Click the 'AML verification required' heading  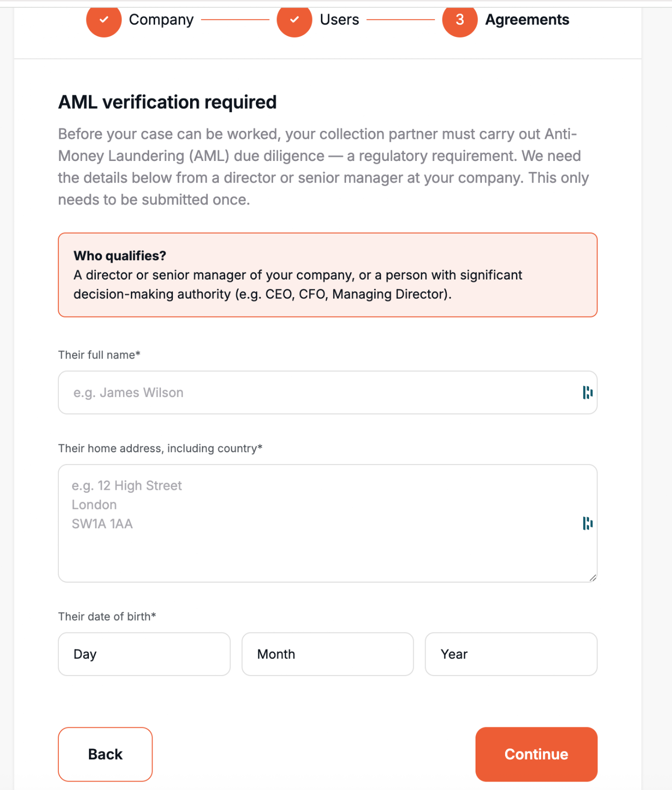tap(167, 102)
